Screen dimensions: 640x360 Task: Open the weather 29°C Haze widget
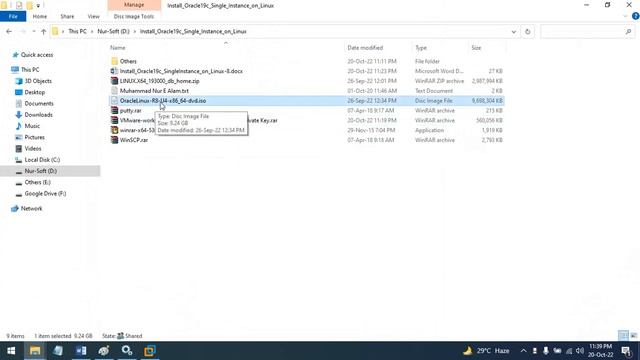(486, 351)
